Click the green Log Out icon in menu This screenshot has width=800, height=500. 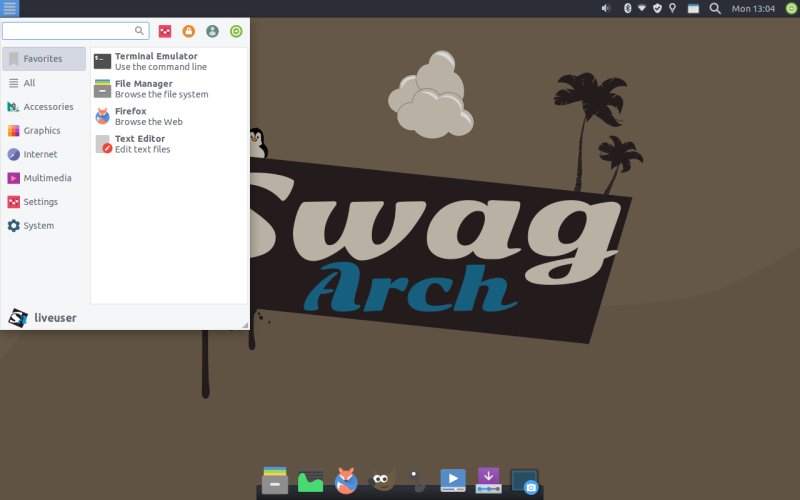coord(236,31)
